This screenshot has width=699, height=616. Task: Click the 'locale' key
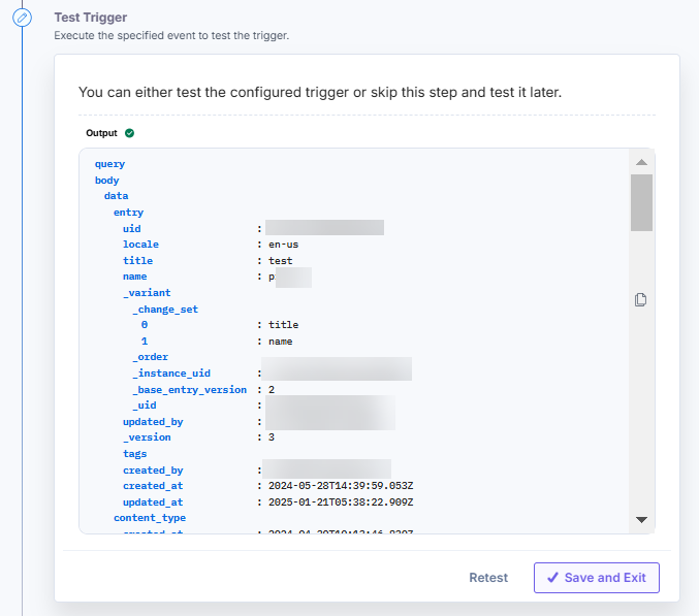(x=141, y=245)
